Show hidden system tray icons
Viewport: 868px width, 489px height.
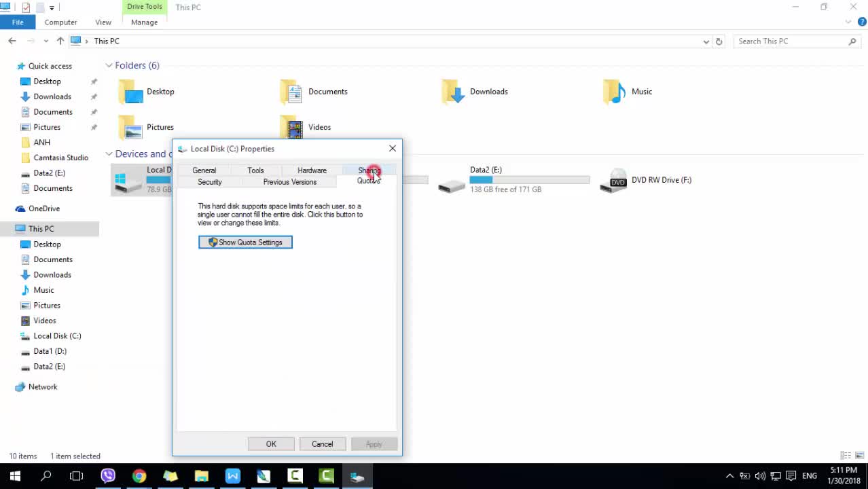729,476
